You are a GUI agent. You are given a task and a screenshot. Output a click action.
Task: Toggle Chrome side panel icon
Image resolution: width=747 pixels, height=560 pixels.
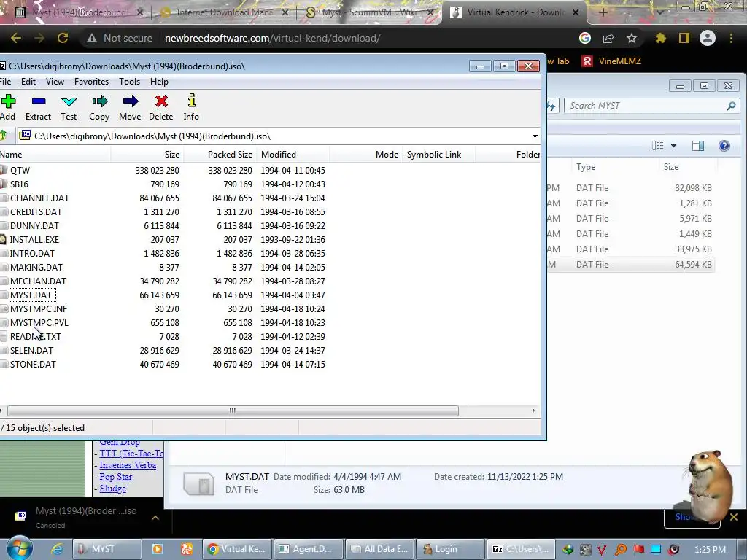[684, 38]
